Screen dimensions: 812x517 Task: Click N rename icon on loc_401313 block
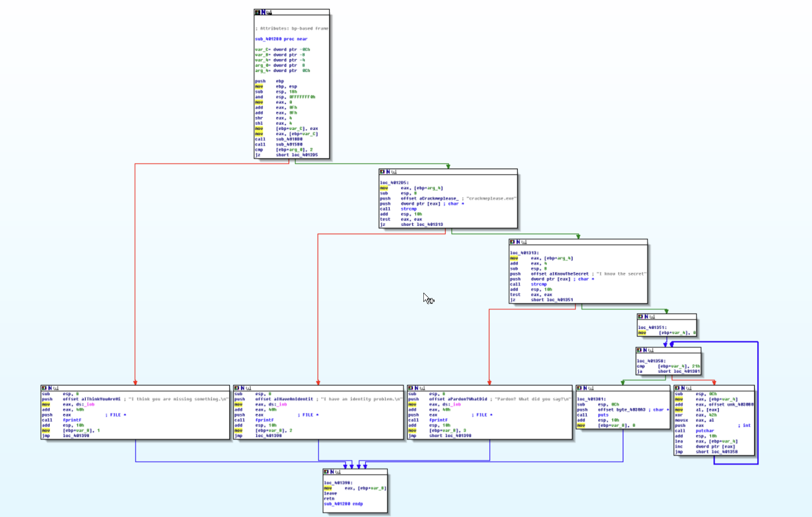click(x=518, y=242)
